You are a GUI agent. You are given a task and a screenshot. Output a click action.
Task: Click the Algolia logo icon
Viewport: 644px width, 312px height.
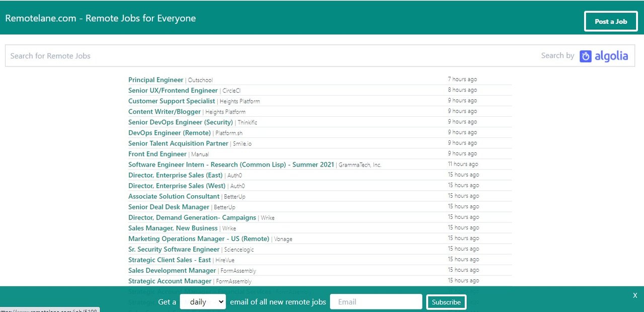[585, 56]
